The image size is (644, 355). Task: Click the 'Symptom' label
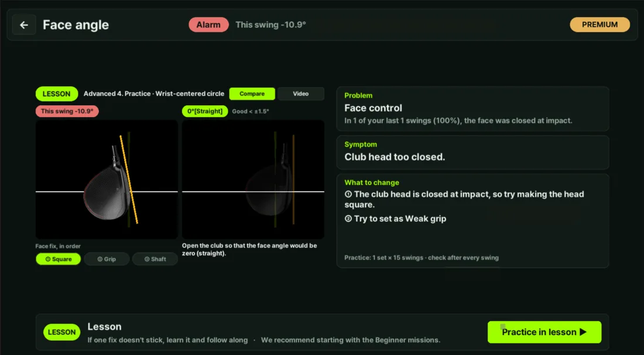[361, 145]
